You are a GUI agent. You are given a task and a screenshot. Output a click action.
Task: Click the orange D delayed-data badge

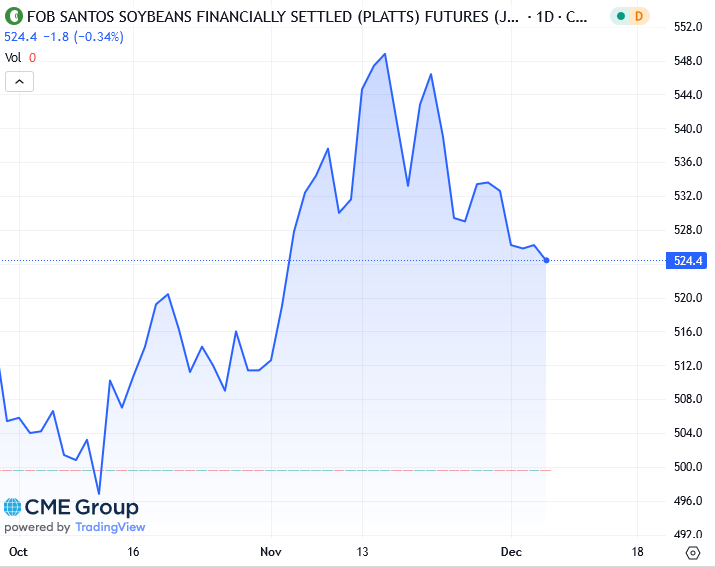[639, 16]
